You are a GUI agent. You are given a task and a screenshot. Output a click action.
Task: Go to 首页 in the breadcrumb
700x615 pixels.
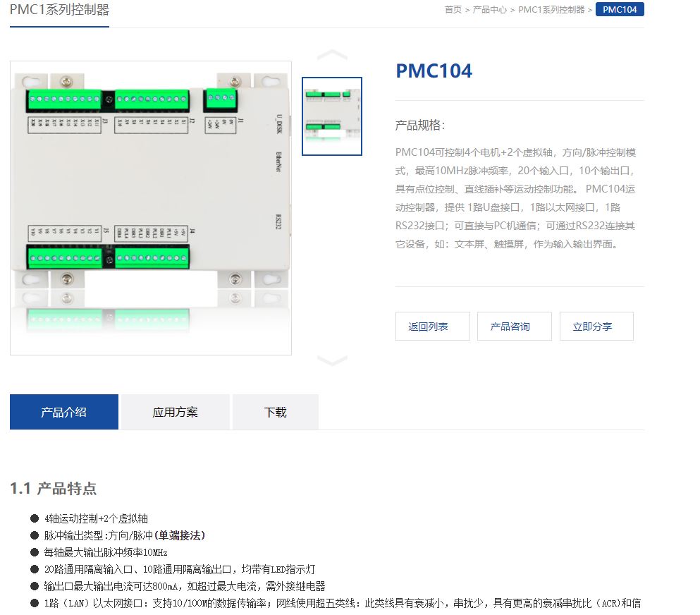point(453,10)
